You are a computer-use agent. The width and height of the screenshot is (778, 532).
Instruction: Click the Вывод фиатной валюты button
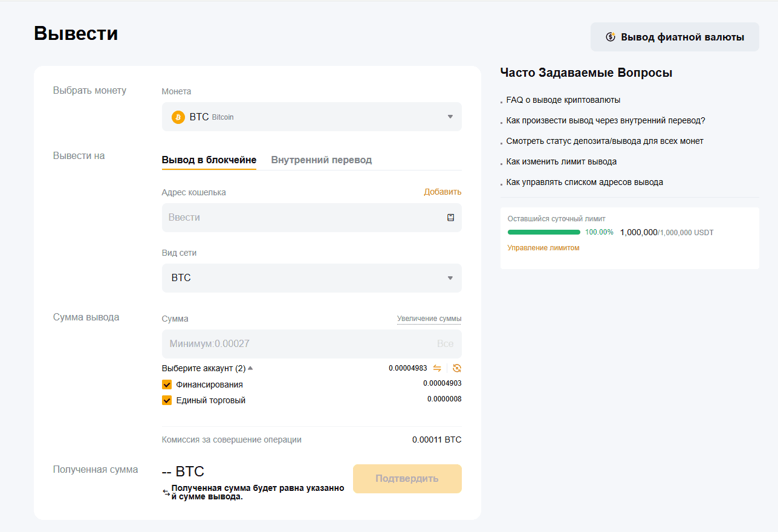[675, 37]
